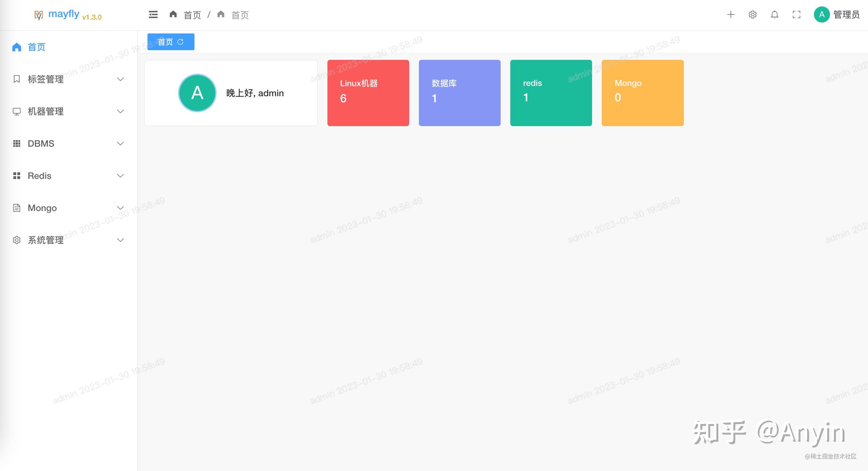Click the 晚上好, admin greeting text
Image resolution: width=868 pixels, height=471 pixels.
coord(255,93)
